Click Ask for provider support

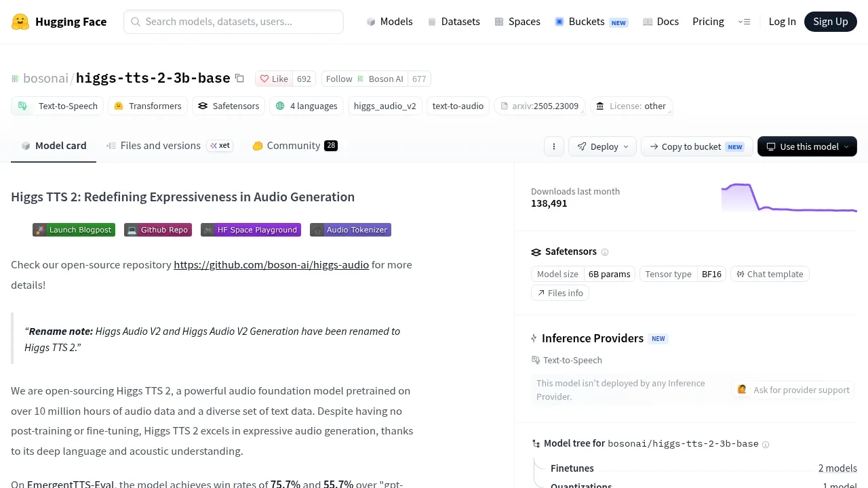(x=793, y=390)
